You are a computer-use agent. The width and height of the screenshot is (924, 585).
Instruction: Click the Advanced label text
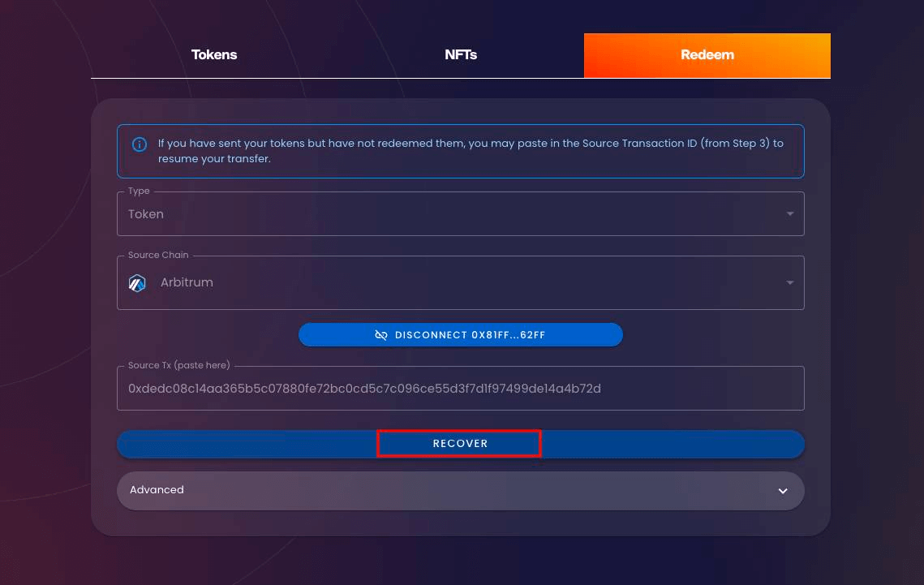point(157,490)
